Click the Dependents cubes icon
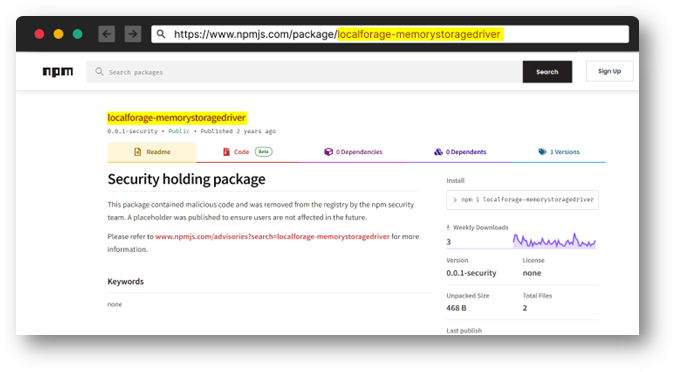This screenshot has height=372, width=676. click(438, 152)
